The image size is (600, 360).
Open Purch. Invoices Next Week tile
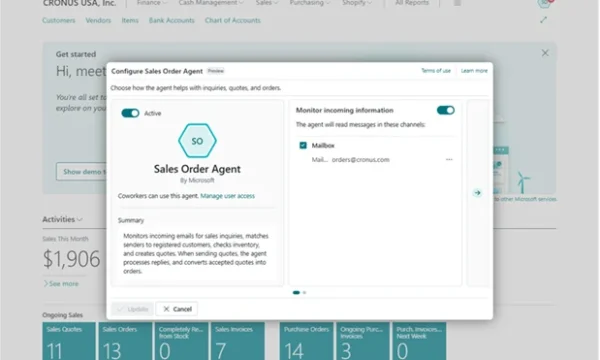coord(419,341)
